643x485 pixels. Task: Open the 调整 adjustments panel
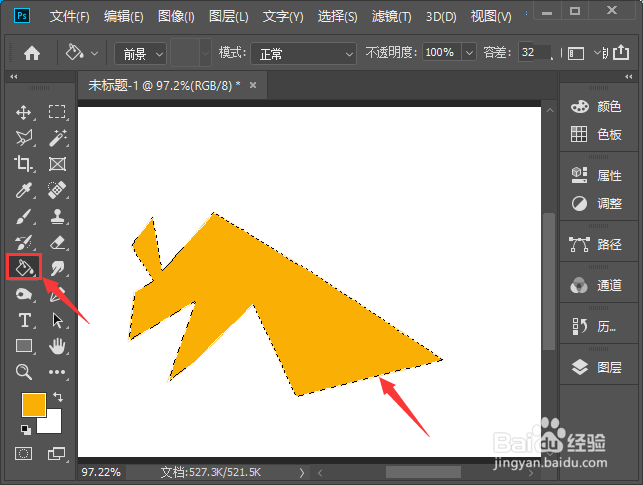pos(596,203)
